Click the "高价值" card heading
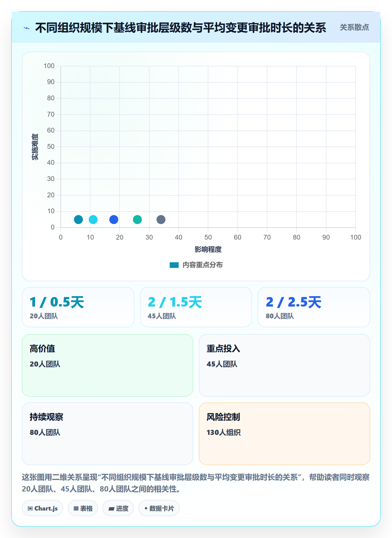The width and height of the screenshot is (392, 538). tap(42, 349)
